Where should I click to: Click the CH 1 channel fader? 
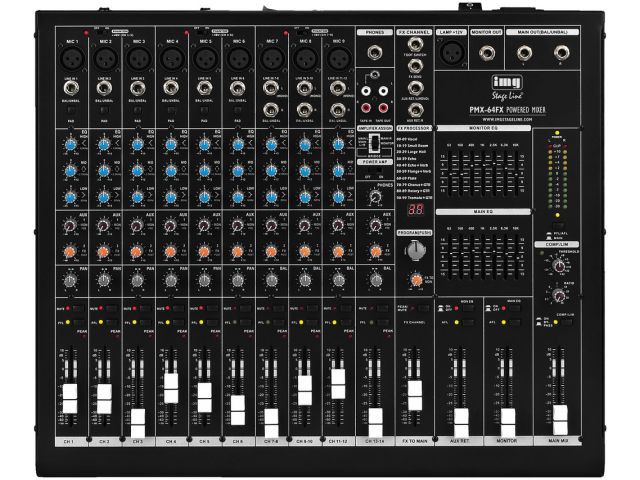70,398
